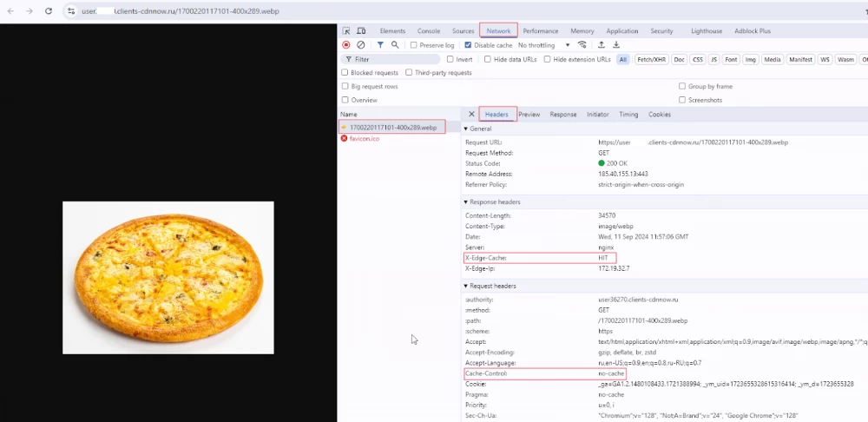Switch to the Console tab
The height and width of the screenshot is (422, 868).
click(428, 30)
